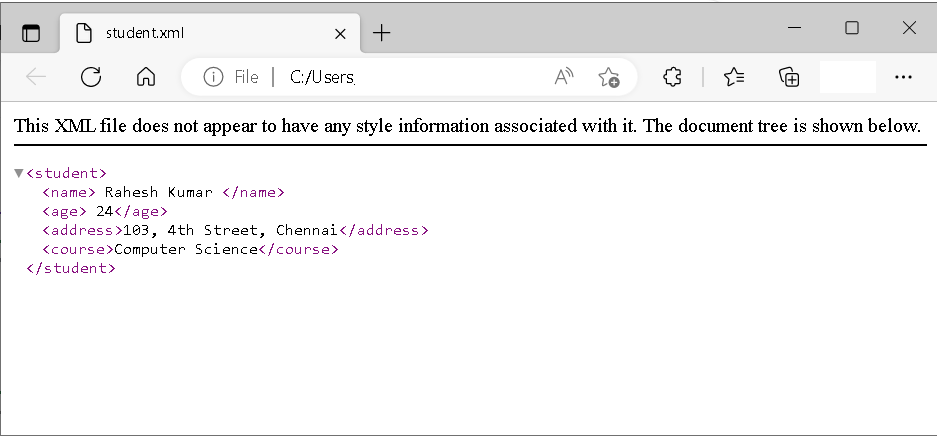Click the age value 24

(105, 211)
